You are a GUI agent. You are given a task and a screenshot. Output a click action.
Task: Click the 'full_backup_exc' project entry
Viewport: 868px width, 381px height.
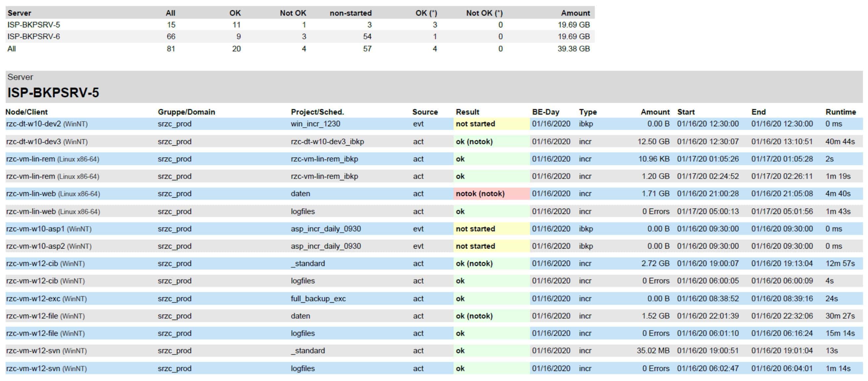tap(318, 298)
